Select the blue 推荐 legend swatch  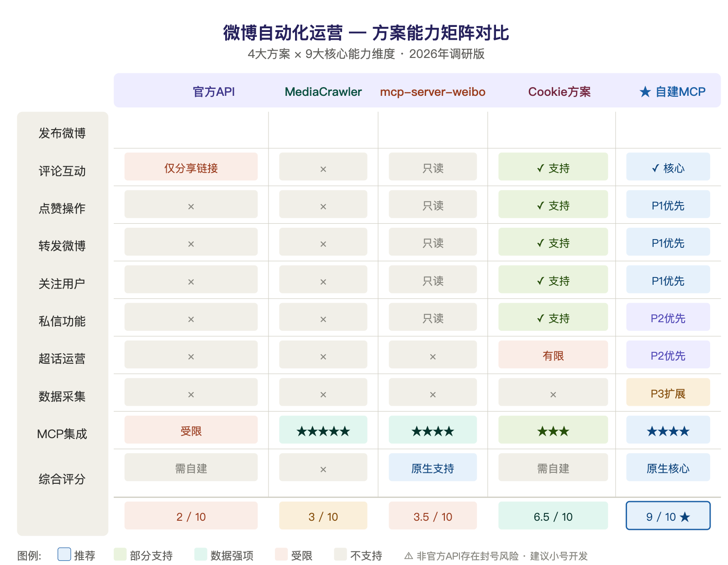click(64, 554)
